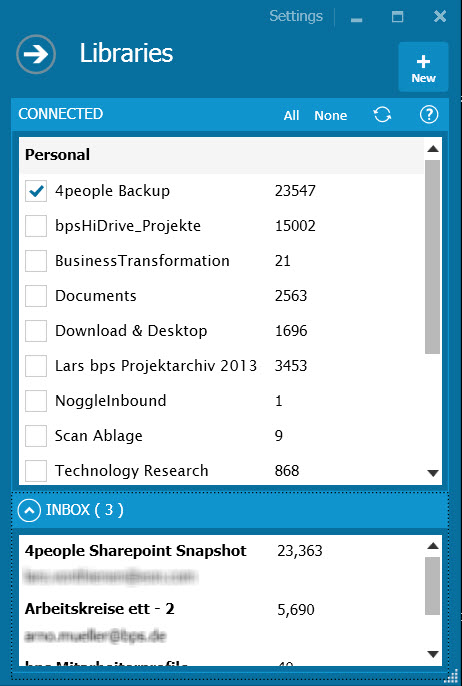The width and height of the screenshot is (462, 686).
Task: Click the count 23,363 in the inbox
Action: click(300, 551)
